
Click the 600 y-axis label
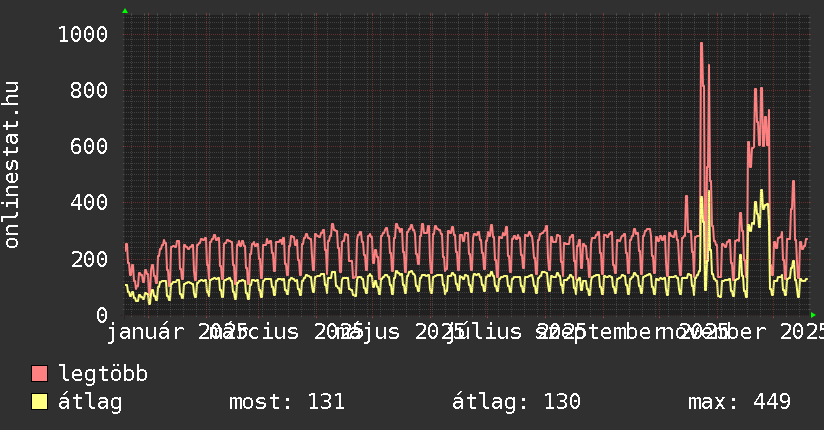[x=88, y=147]
